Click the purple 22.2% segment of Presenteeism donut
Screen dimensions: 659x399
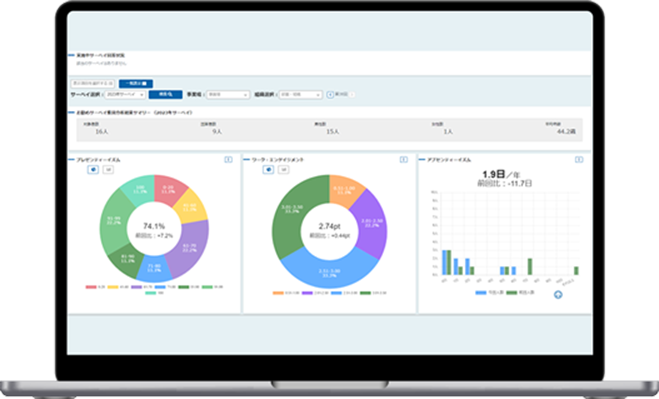click(190, 247)
